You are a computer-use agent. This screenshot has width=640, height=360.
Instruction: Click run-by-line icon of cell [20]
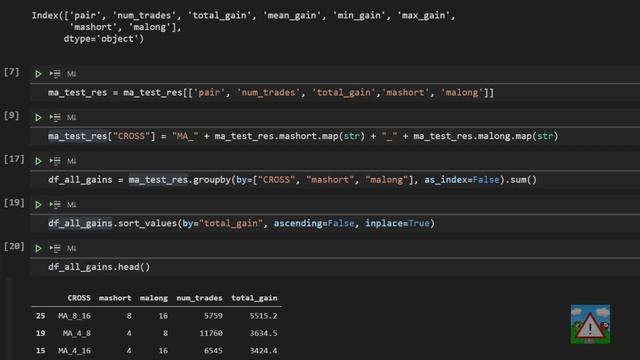click(x=55, y=248)
